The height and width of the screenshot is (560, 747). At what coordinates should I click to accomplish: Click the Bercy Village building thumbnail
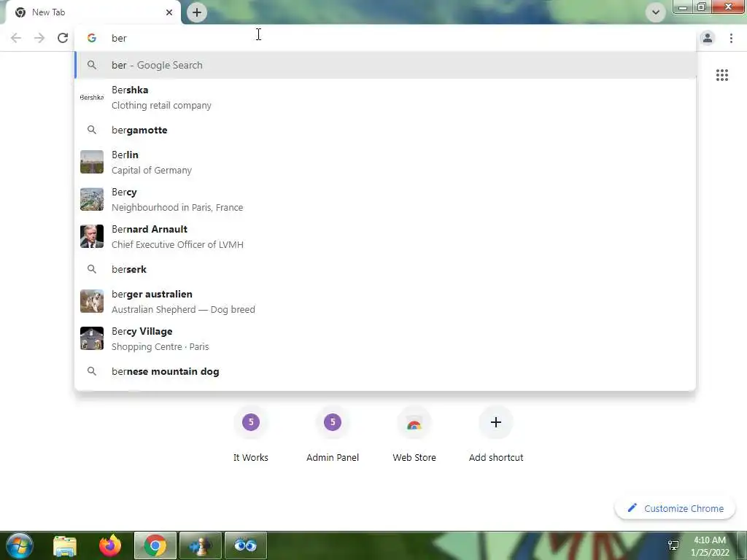pos(92,338)
